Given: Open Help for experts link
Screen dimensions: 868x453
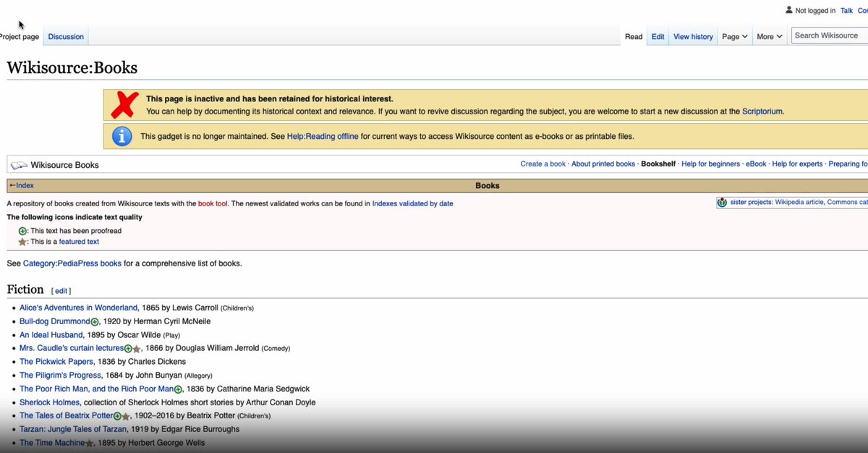Looking at the screenshot, I should pyautogui.click(x=797, y=164).
